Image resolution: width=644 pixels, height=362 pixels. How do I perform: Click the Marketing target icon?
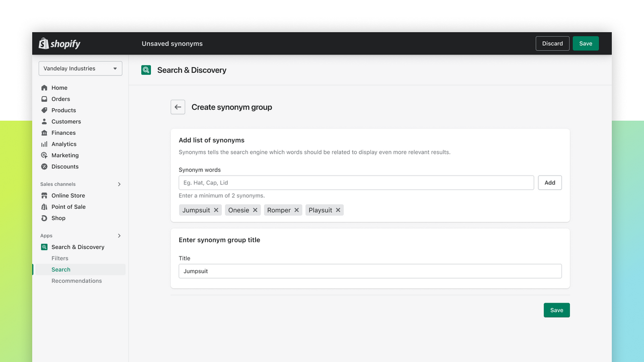(x=44, y=155)
